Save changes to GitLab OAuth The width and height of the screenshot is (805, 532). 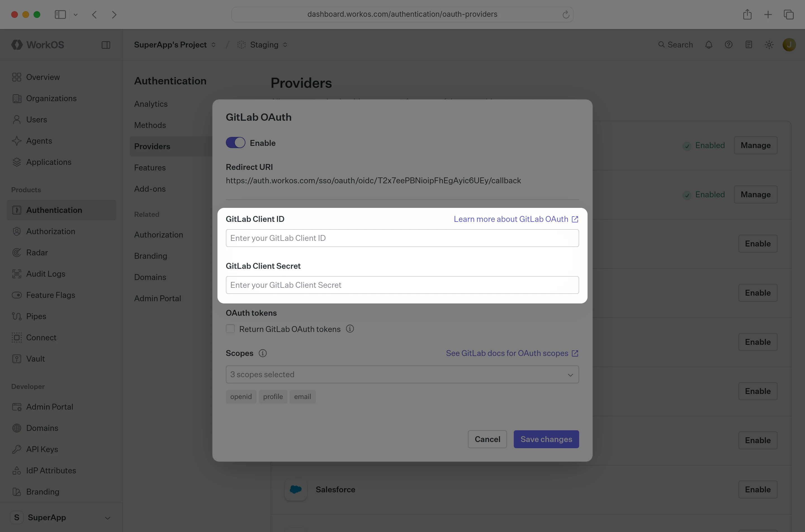tap(546, 439)
